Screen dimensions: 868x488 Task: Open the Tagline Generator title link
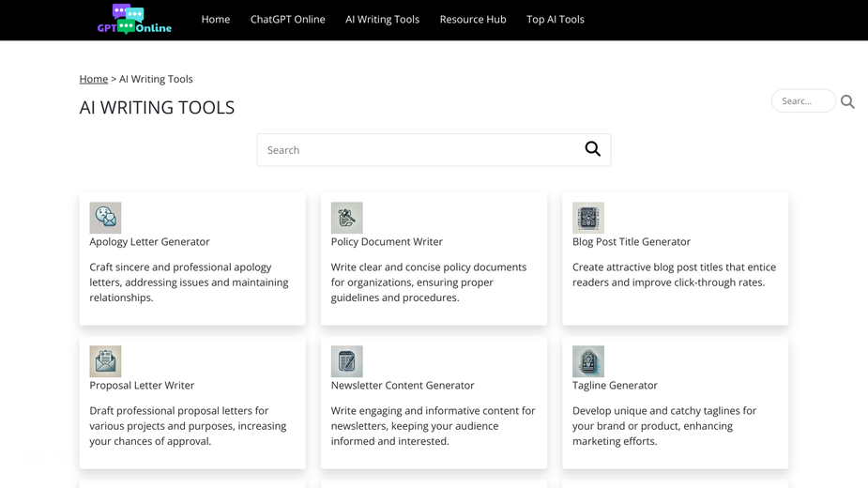tap(615, 386)
